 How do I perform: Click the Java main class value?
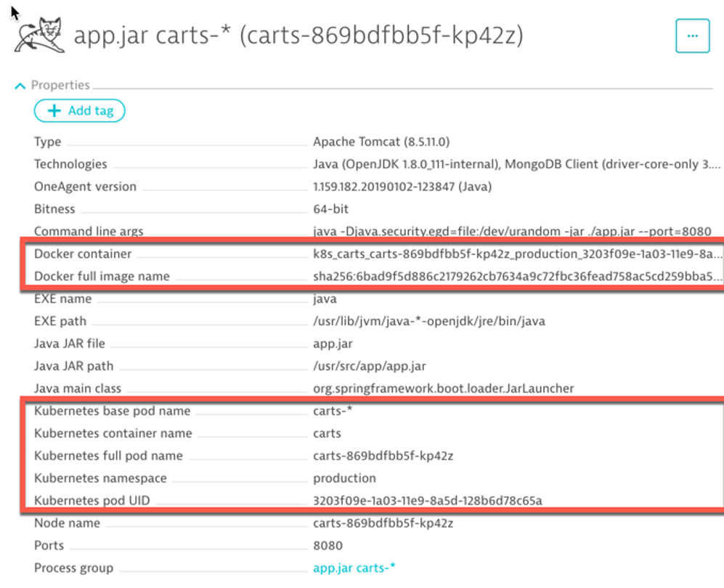[x=443, y=388]
